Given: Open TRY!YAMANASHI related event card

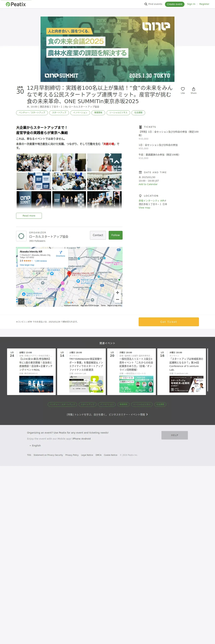Looking at the screenshot, I should coord(81,372).
